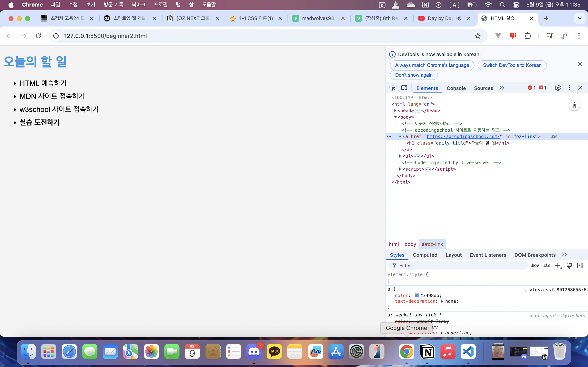Viewport: 588px width, 367px height.
Task: Click Switch DevTools to Korean button
Action: 512,65
